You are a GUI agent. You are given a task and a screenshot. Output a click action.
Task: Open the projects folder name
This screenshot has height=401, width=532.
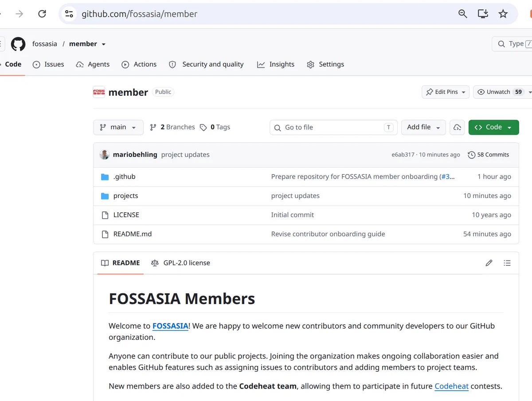126,196
